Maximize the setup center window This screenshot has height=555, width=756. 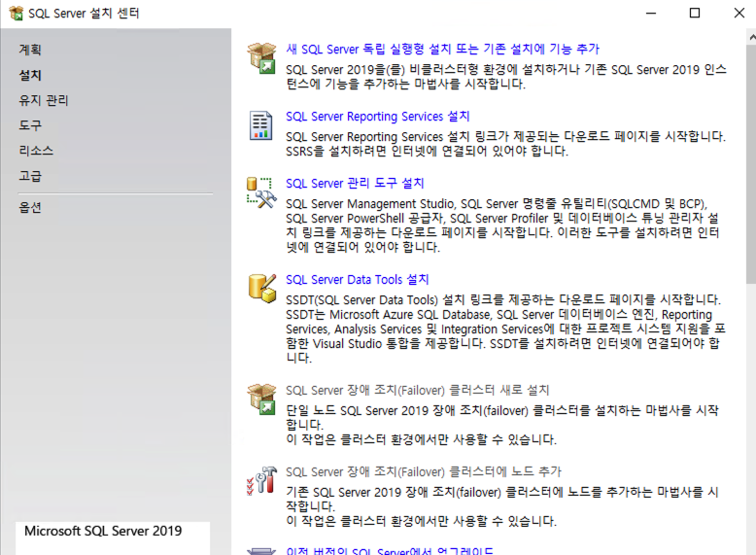click(694, 13)
